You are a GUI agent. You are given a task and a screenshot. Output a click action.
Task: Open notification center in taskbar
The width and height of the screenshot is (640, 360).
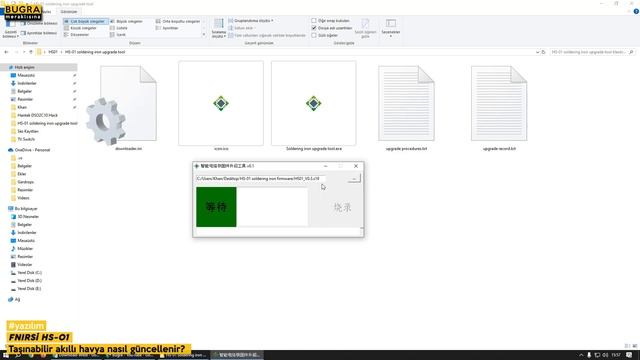pos(629,356)
